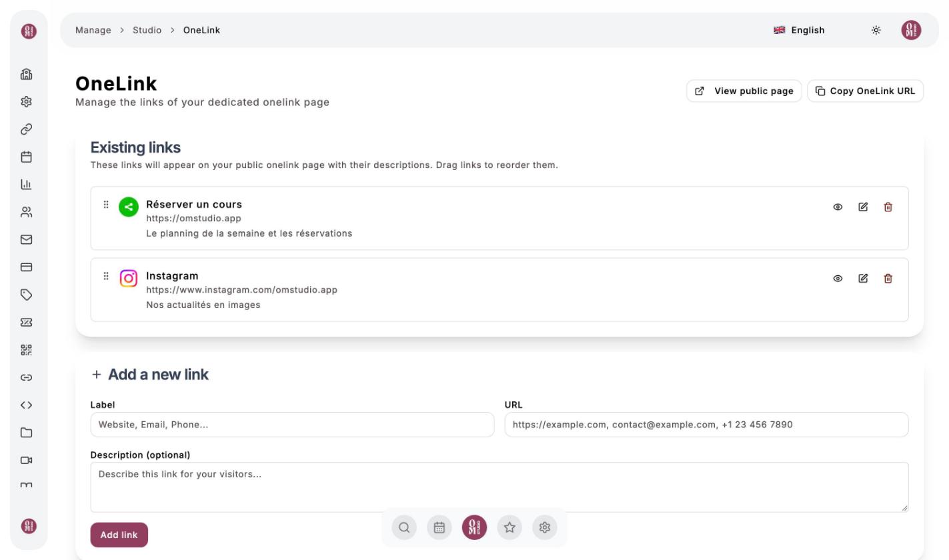Open the bar chart statistics sidebar icon
949x560 pixels.
[x=27, y=184]
